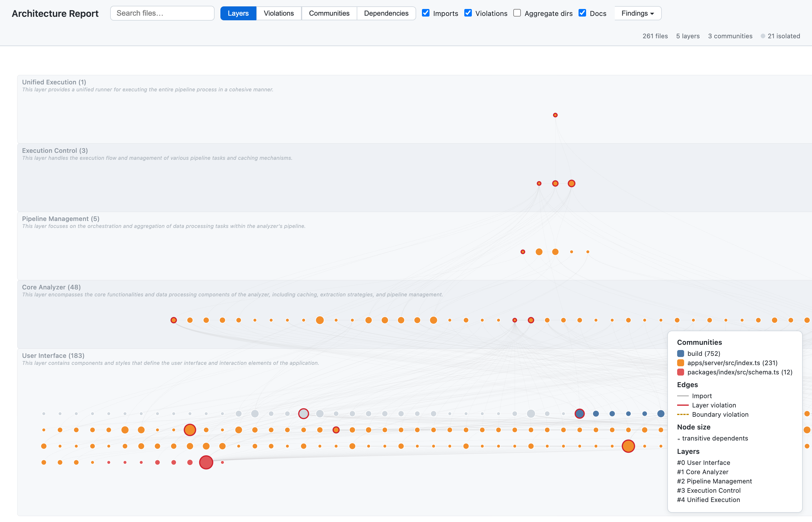This screenshot has width=812, height=522.
Task: Toggle the Violations edges checkbox
Action: pyautogui.click(x=468, y=13)
